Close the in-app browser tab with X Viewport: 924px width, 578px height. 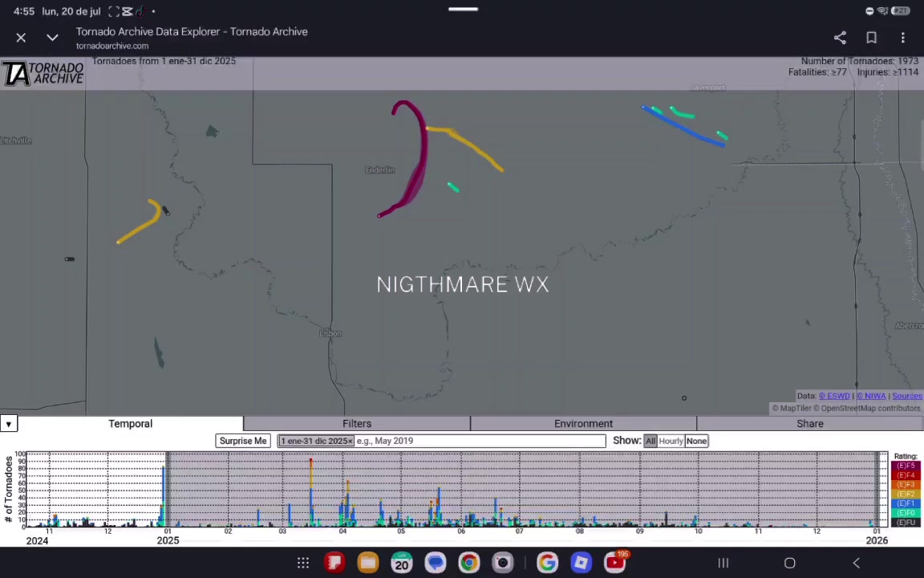click(21, 38)
